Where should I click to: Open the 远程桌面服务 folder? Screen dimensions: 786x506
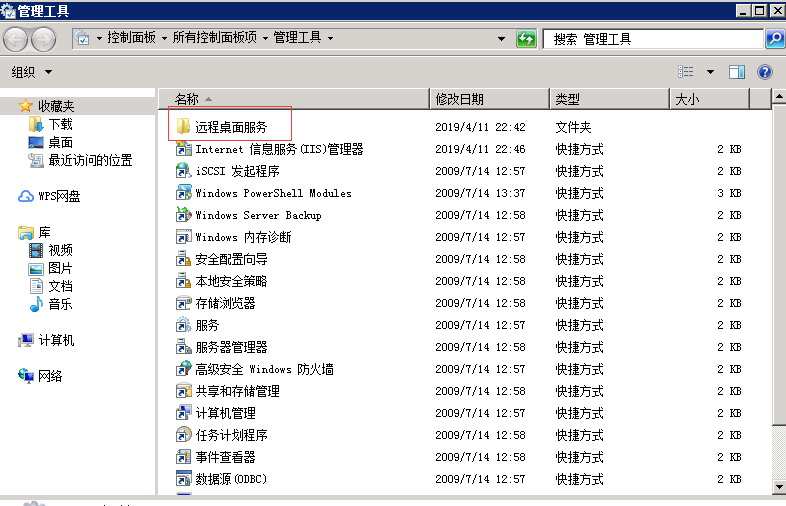click(x=230, y=127)
